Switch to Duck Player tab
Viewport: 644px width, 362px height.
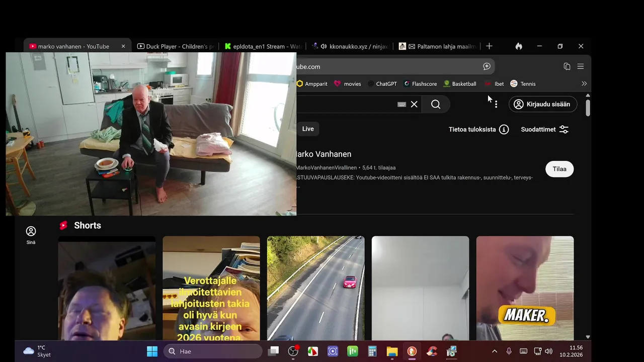pyautogui.click(x=176, y=46)
